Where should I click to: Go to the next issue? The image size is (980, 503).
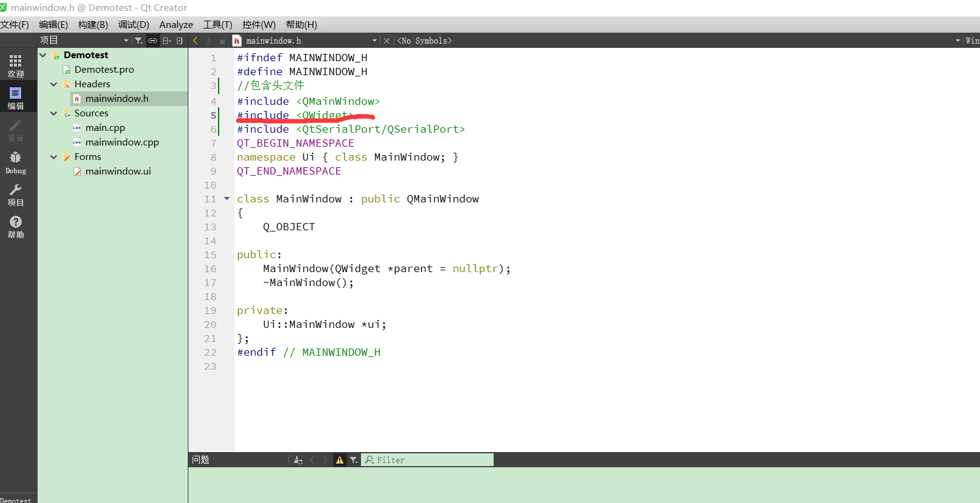326,460
